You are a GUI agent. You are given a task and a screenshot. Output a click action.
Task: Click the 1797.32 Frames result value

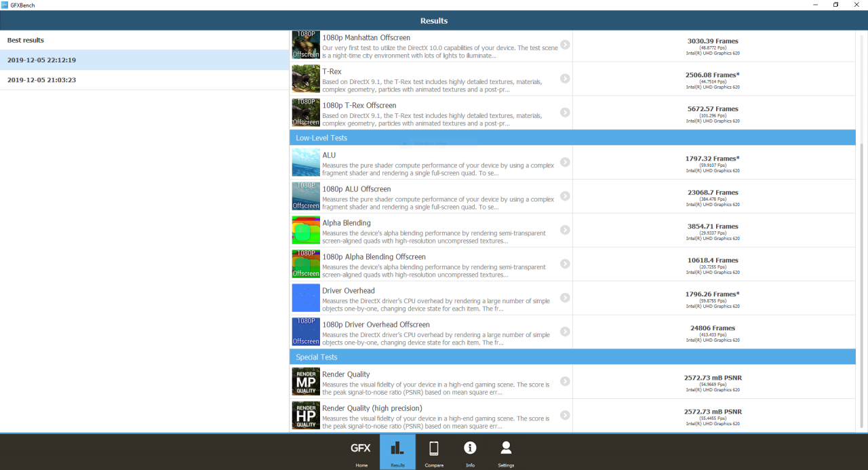[713, 158]
